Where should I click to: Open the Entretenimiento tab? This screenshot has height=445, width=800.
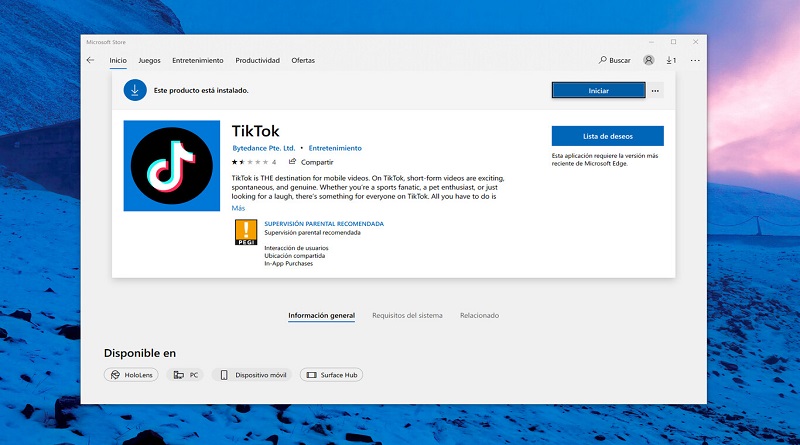(x=197, y=60)
